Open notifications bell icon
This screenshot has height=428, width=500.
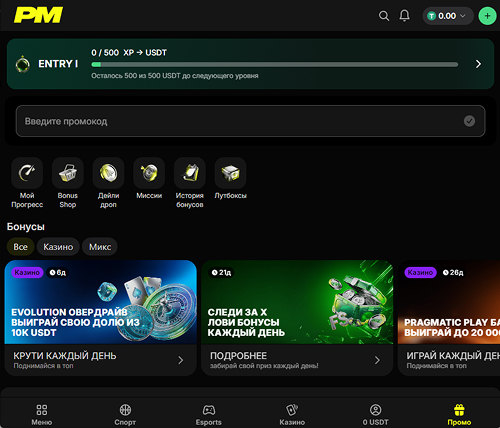pyautogui.click(x=404, y=16)
